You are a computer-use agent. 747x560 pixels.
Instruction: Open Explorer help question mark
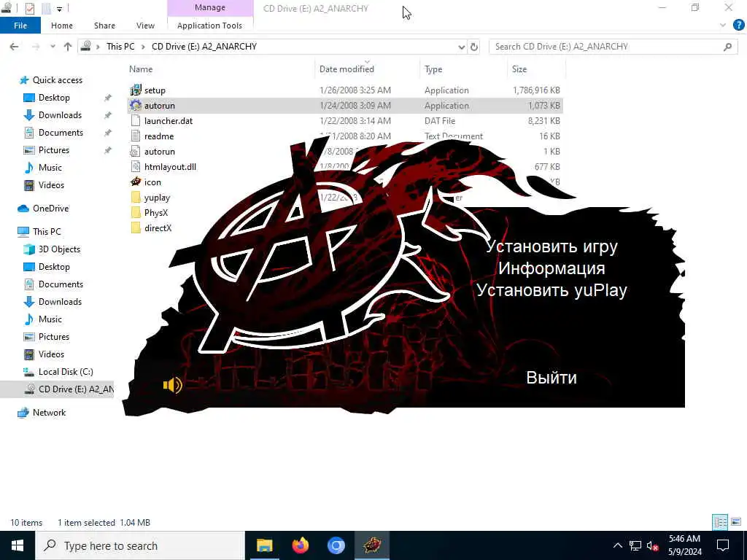(x=738, y=26)
